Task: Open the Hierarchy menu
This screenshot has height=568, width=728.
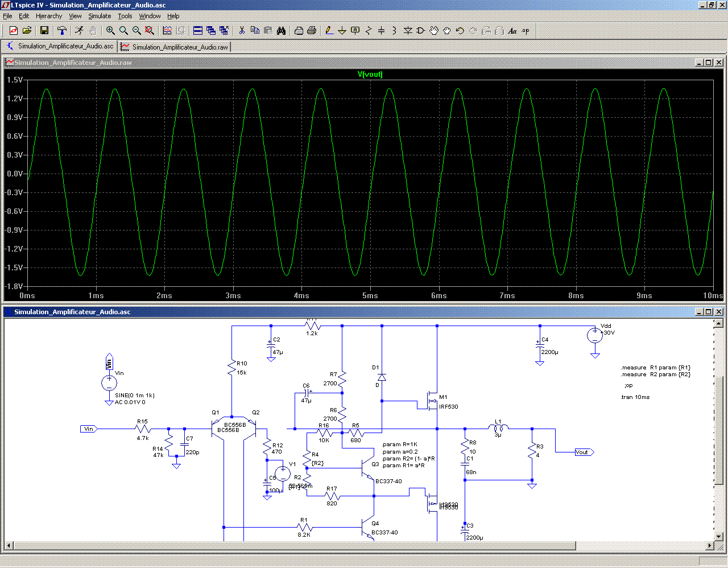Action: coord(49,16)
